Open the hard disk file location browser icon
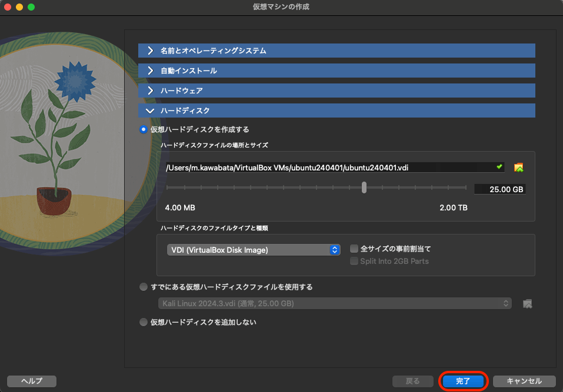Screen dimensions: 563x392 pos(518,167)
